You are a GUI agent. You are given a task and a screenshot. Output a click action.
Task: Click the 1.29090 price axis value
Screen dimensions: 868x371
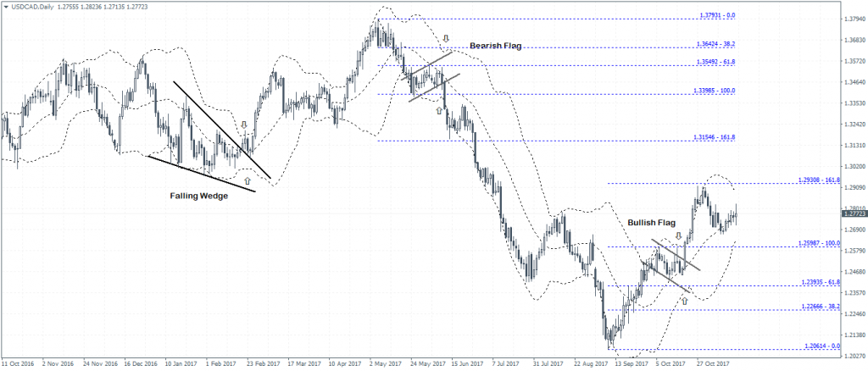pos(854,187)
